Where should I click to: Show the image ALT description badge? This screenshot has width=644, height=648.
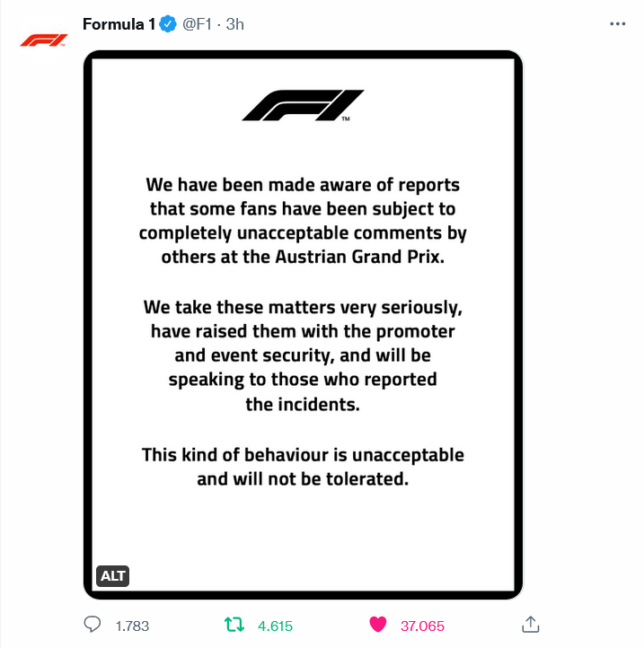click(112, 576)
